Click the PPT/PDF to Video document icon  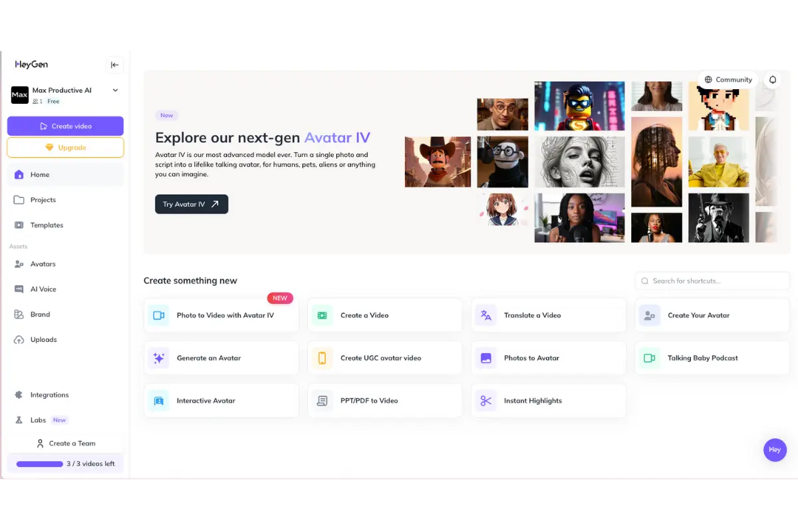click(x=323, y=400)
